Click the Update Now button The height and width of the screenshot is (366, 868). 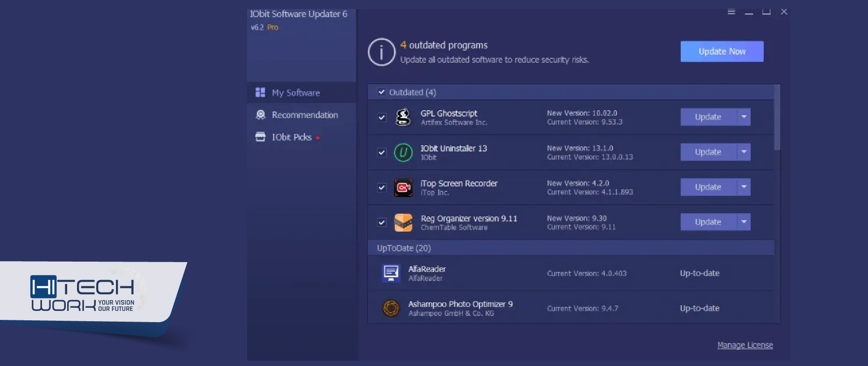(x=722, y=52)
